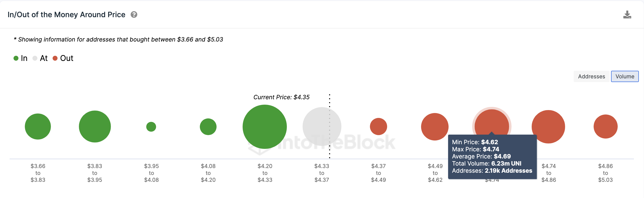644x198 pixels.
Task: Select the small green $3.95 to $4.08 bubble
Action: click(151, 127)
